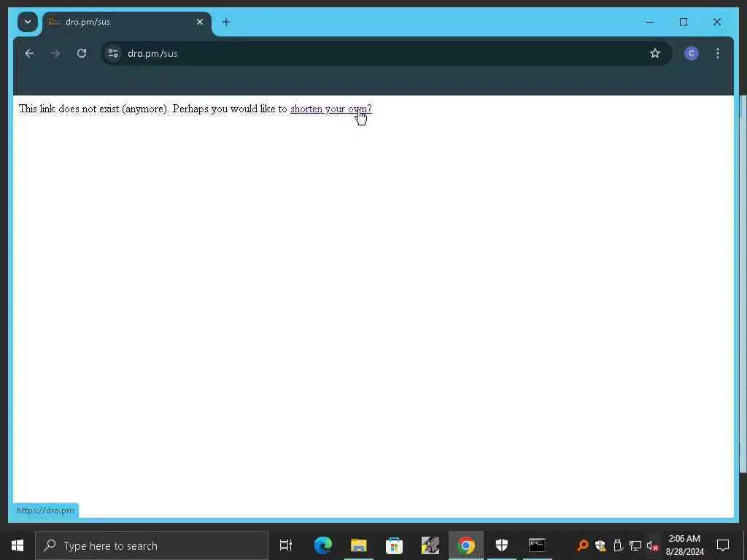The image size is (747, 560).
Task: Bookmark this tab with the star icon
Action: coord(655,53)
